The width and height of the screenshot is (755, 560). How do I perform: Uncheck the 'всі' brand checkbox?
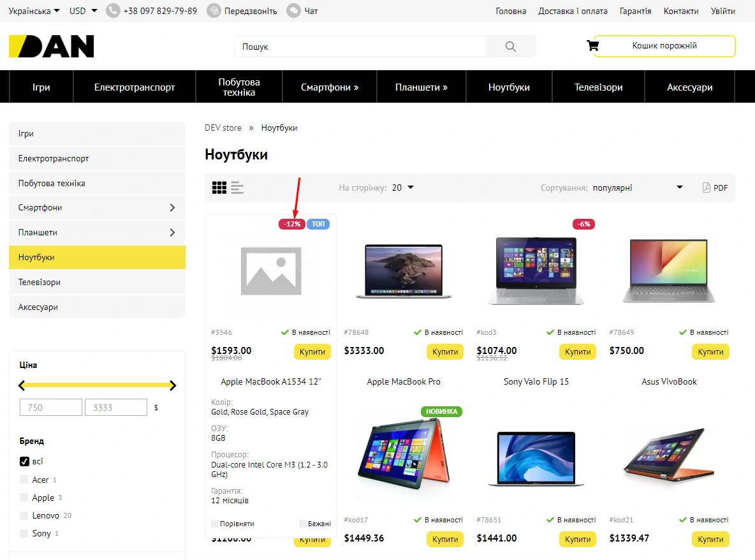point(25,461)
